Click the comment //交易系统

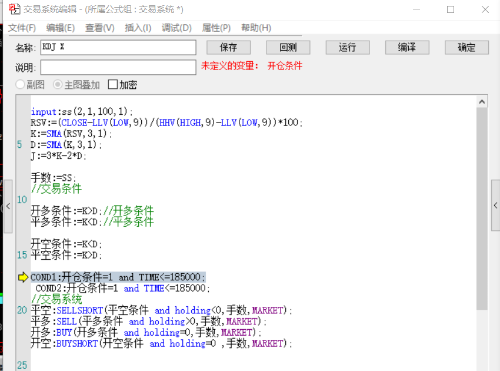click(x=56, y=299)
